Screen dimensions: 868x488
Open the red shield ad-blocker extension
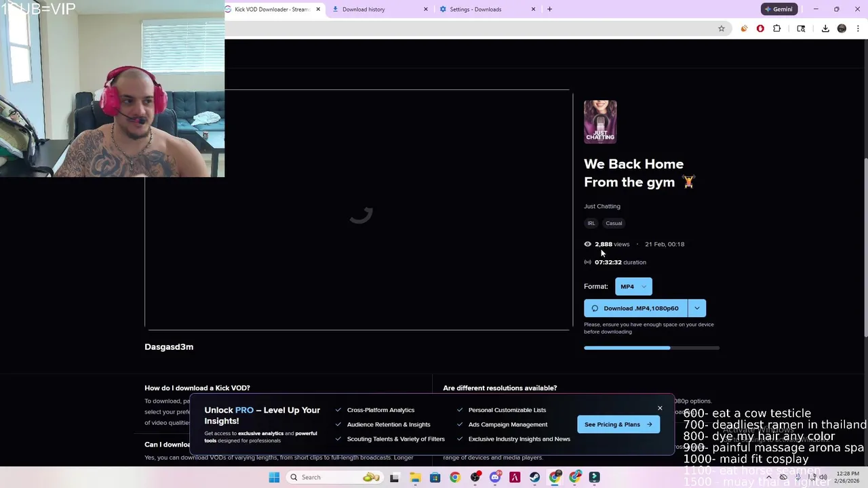[760, 28]
